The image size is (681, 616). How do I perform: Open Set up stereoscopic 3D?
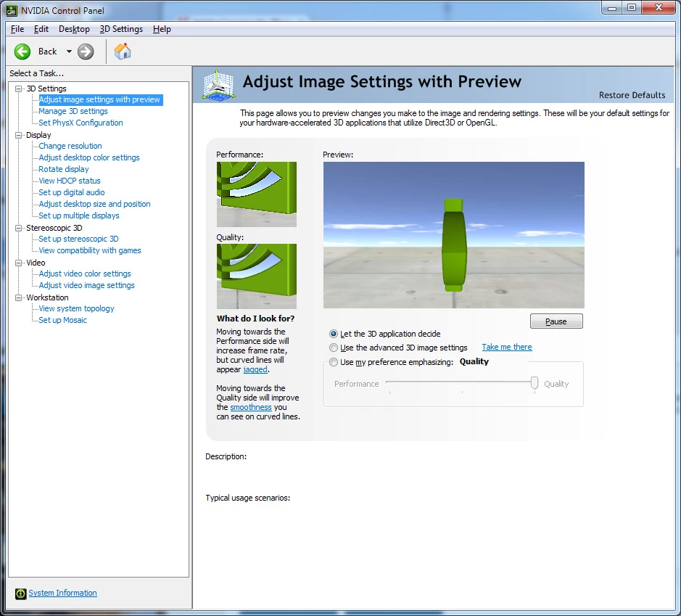pyautogui.click(x=78, y=239)
